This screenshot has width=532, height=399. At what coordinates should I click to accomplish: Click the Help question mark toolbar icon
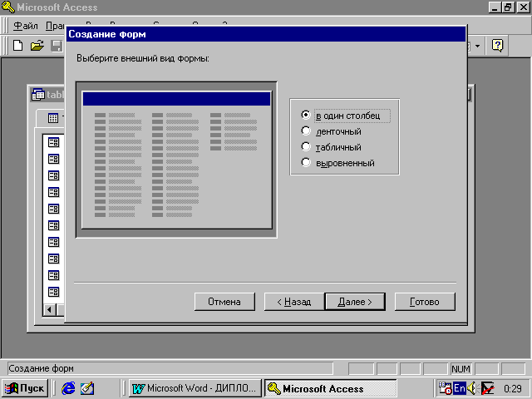click(x=497, y=46)
